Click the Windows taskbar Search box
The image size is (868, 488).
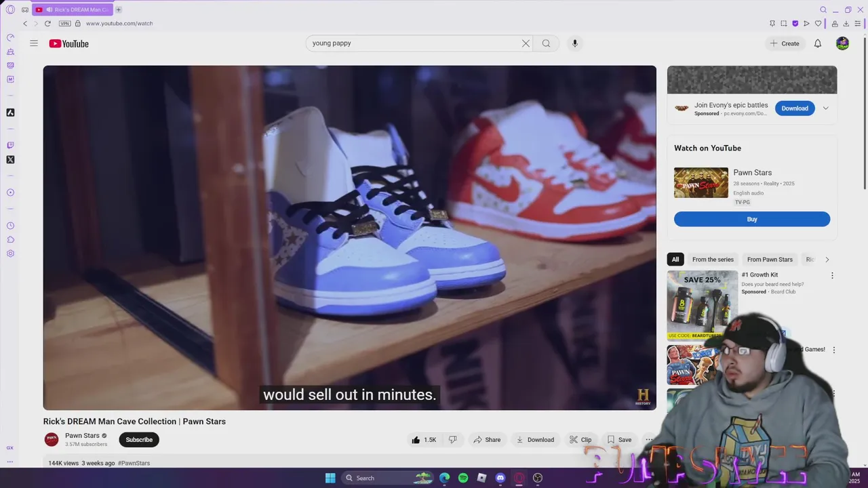click(x=387, y=478)
